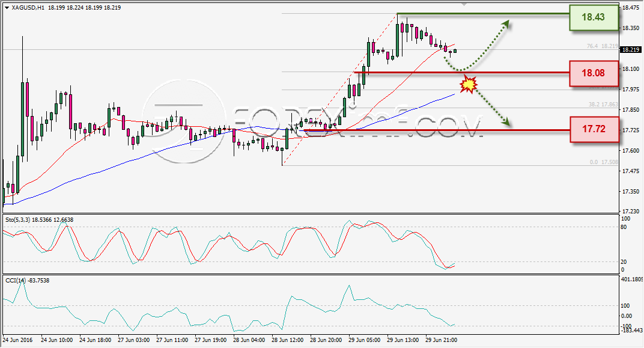
Task: Click the starburst breakout icon below 18.08
Action: 468,85
